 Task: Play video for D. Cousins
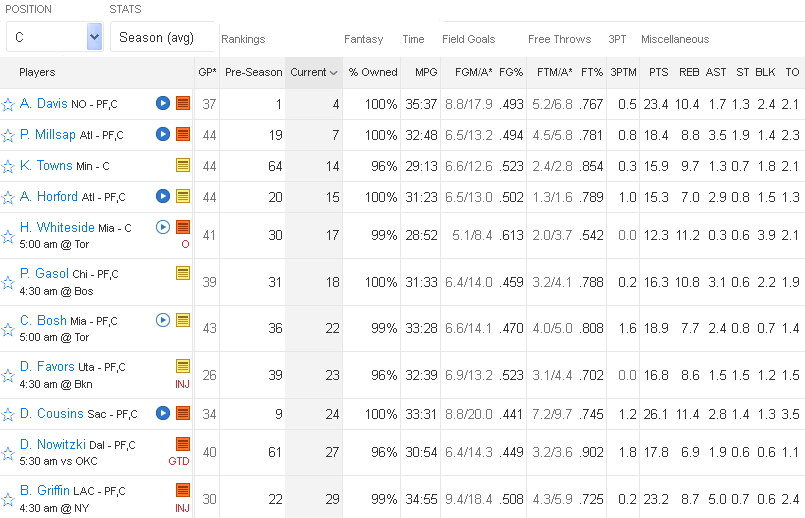163,413
